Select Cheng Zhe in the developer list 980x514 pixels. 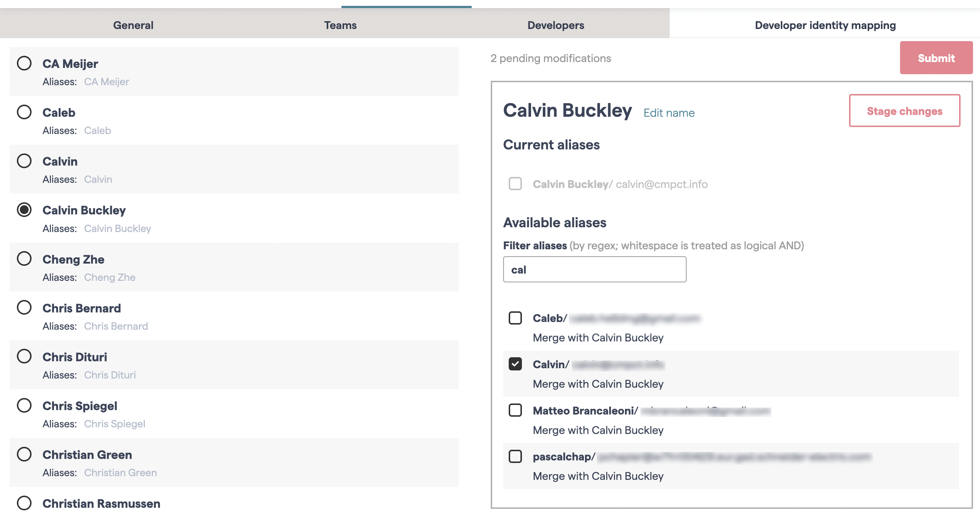pyautogui.click(x=24, y=258)
